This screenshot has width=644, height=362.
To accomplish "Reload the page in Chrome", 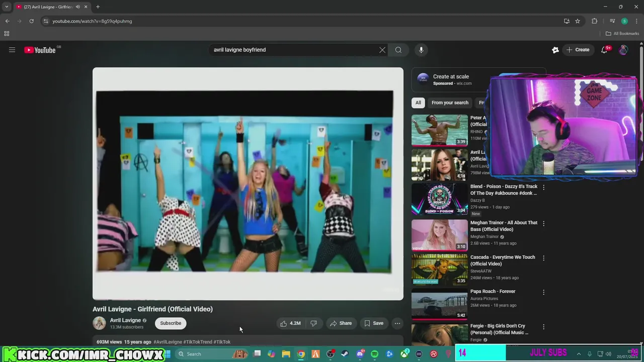I will tap(31, 21).
